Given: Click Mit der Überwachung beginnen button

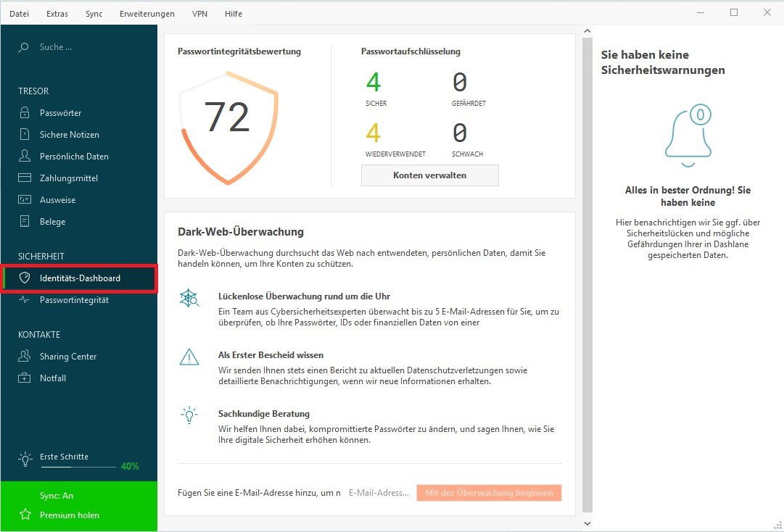Looking at the screenshot, I should [x=489, y=493].
